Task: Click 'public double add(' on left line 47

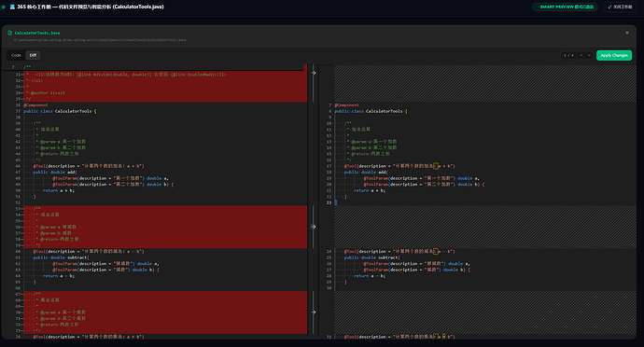Action: point(55,172)
